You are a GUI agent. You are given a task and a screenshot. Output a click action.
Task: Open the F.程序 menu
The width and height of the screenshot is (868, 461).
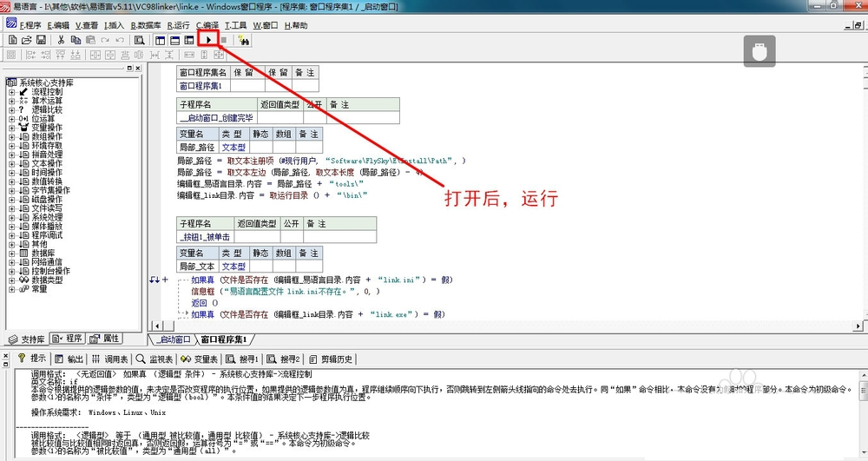[x=30, y=25]
